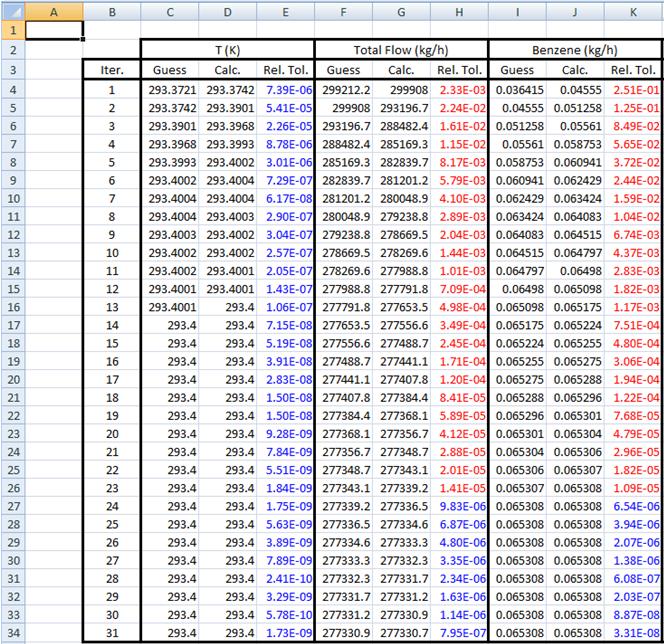664x644 pixels.
Task: Click the cell showing 3.31E-08
Action: [633, 634]
